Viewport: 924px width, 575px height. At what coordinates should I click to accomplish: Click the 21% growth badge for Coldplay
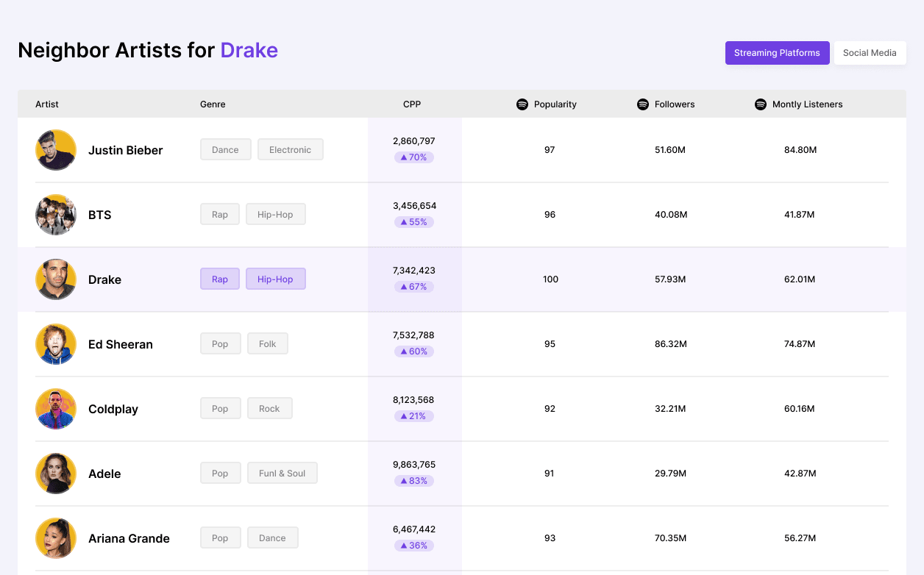[x=414, y=416]
